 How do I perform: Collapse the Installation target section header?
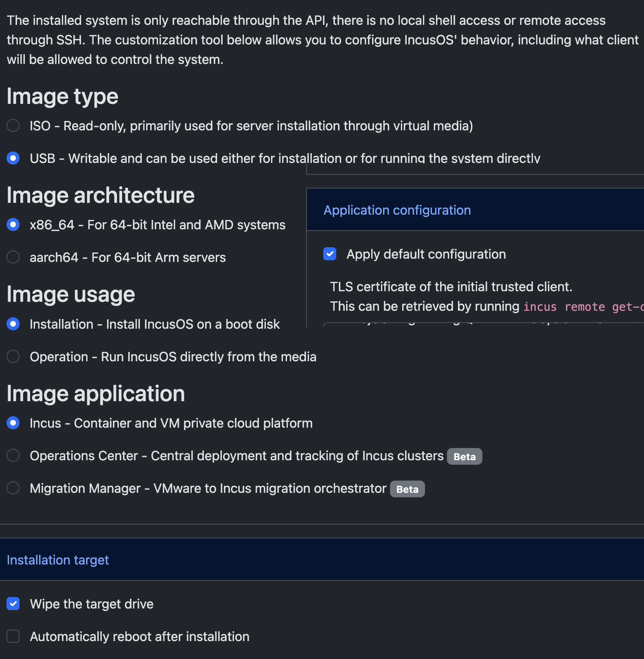tap(58, 560)
